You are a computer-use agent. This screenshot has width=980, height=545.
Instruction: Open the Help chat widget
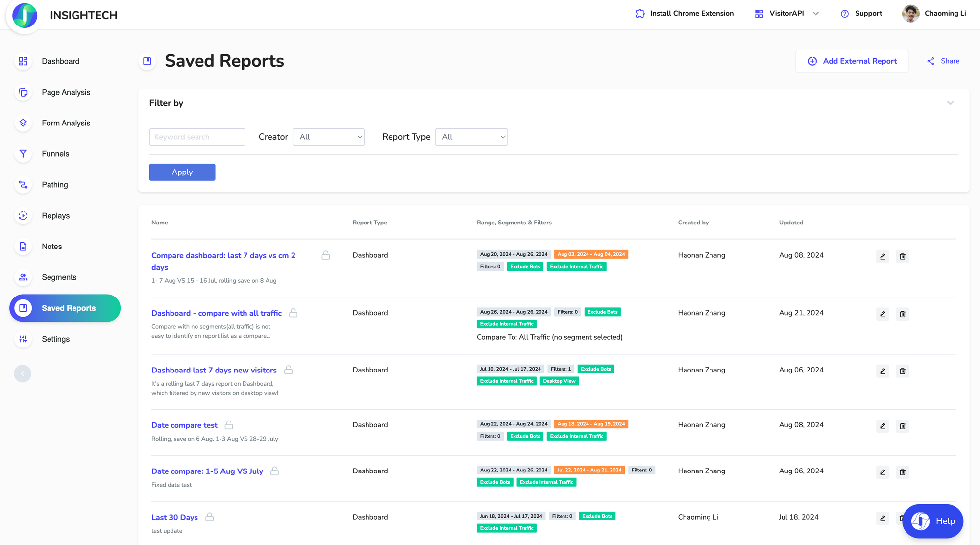pyautogui.click(x=932, y=521)
